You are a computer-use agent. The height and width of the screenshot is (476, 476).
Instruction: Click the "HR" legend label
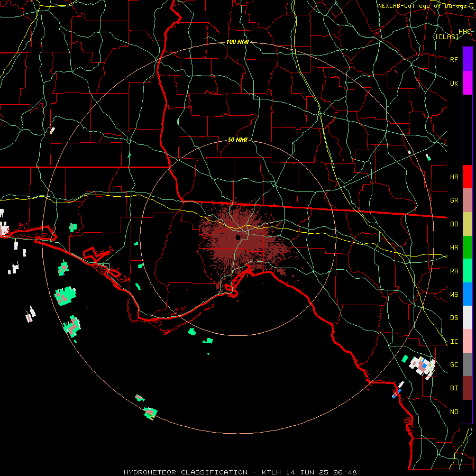tap(454, 248)
